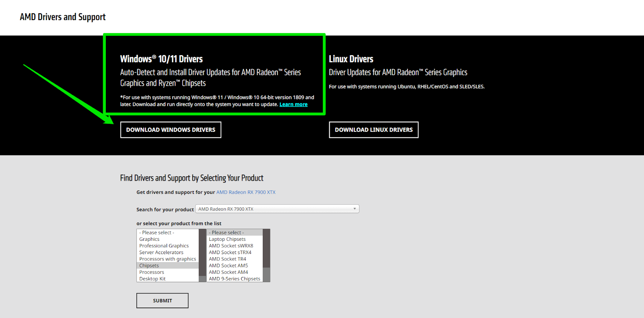Submit the product selection form

(162, 301)
